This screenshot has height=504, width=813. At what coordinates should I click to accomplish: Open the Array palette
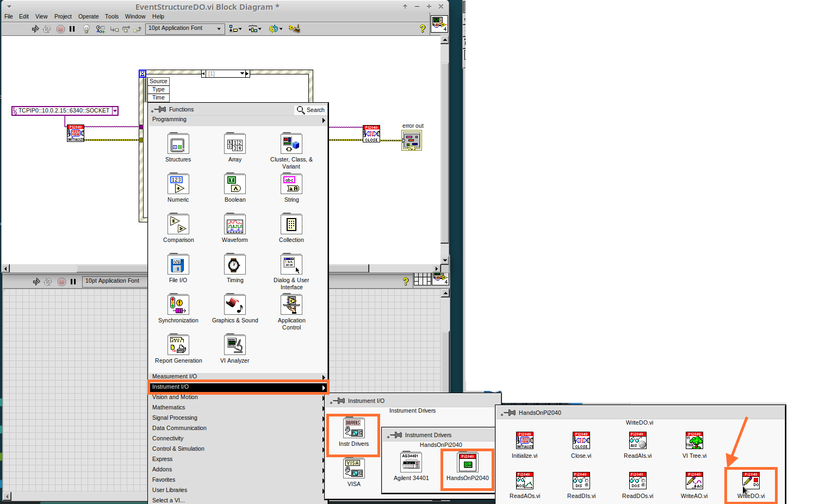(235, 144)
